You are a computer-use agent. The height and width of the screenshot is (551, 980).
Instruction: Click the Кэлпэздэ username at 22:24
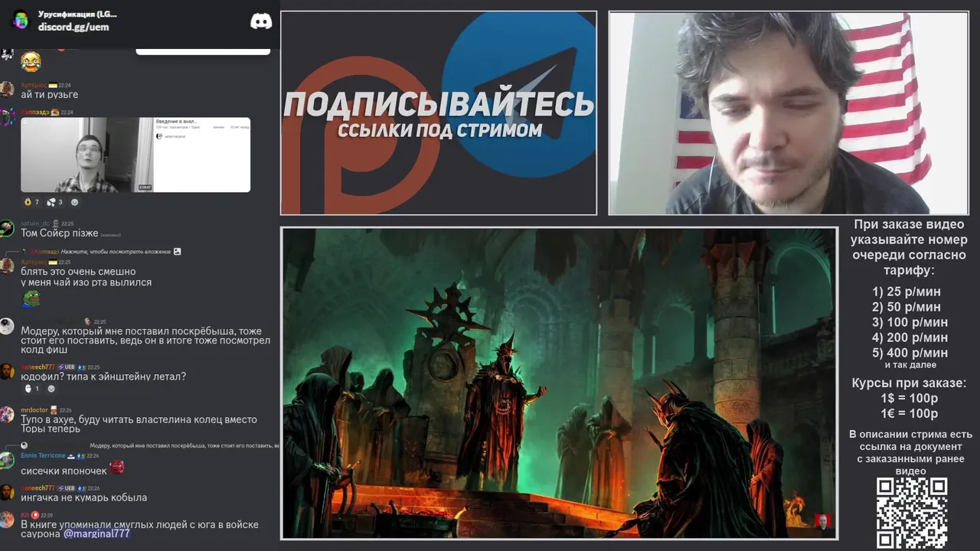34,112
